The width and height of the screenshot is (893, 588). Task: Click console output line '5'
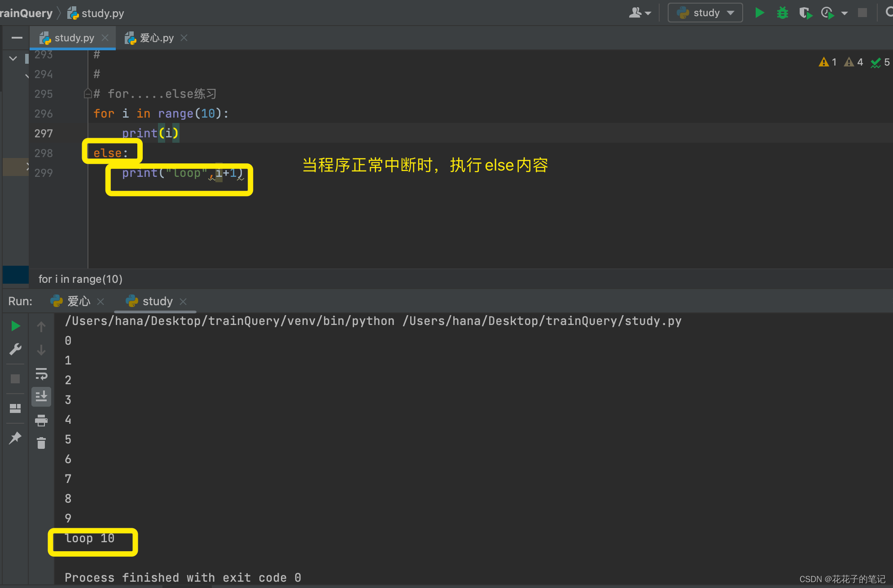coord(68,439)
